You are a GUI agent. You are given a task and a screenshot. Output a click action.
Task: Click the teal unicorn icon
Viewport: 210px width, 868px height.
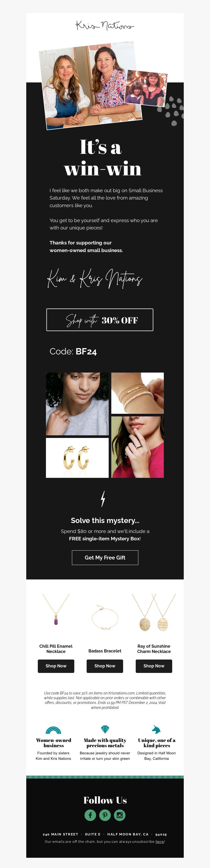(x=156, y=729)
